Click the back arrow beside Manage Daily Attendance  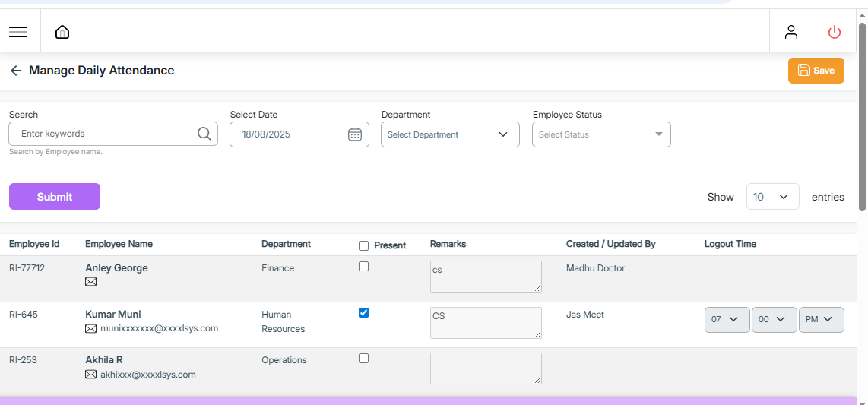click(16, 71)
